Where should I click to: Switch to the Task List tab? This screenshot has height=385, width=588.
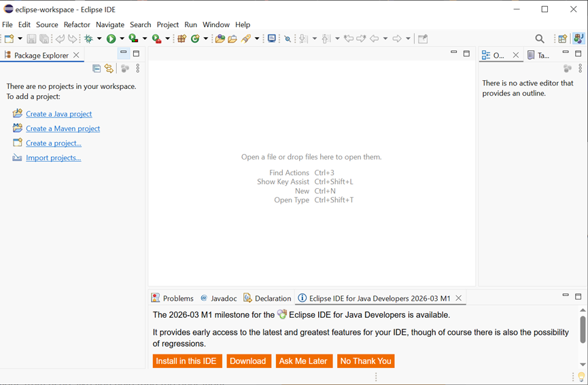pyautogui.click(x=538, y=56)
